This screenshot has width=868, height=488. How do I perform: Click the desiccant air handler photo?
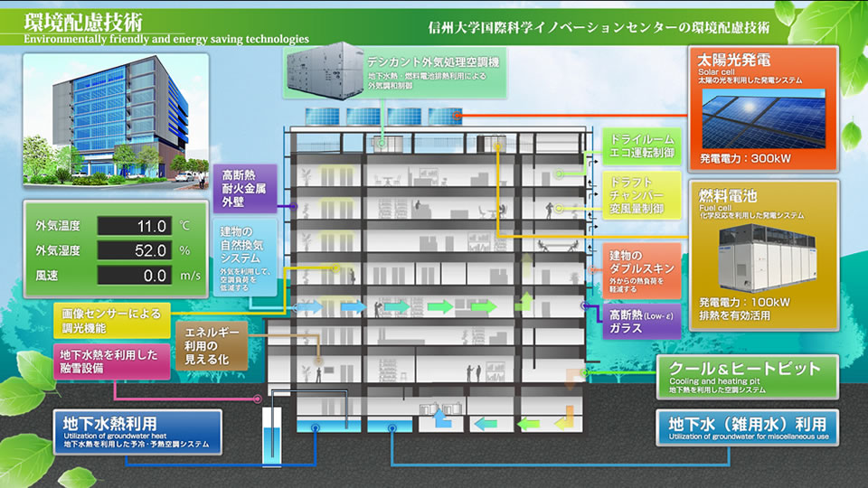(325, 70)
